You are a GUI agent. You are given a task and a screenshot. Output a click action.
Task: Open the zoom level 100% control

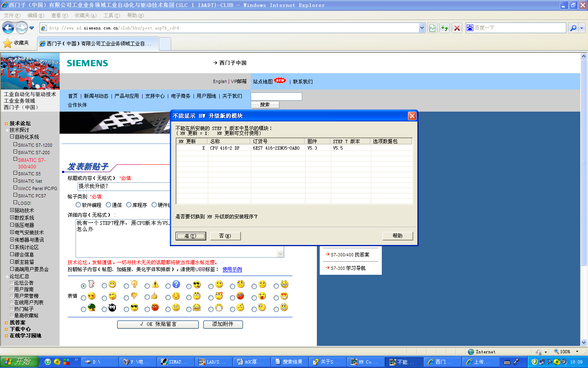(x=566, y=352)
